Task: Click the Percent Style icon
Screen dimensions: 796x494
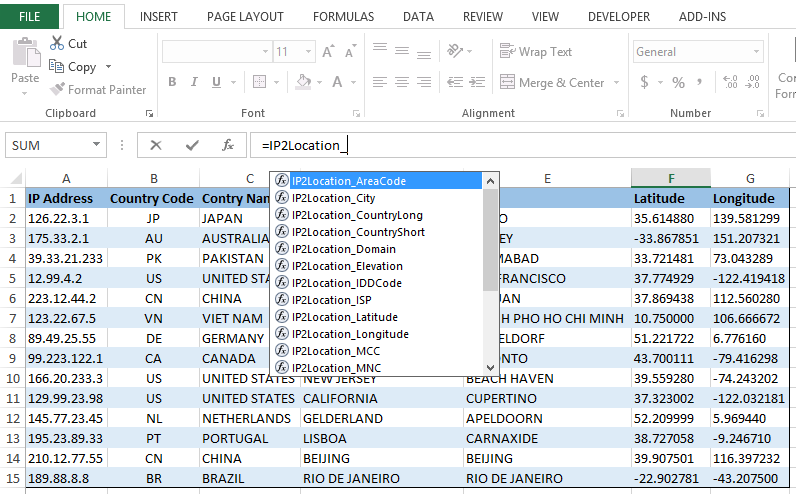Action: click(x=678, y=83)
